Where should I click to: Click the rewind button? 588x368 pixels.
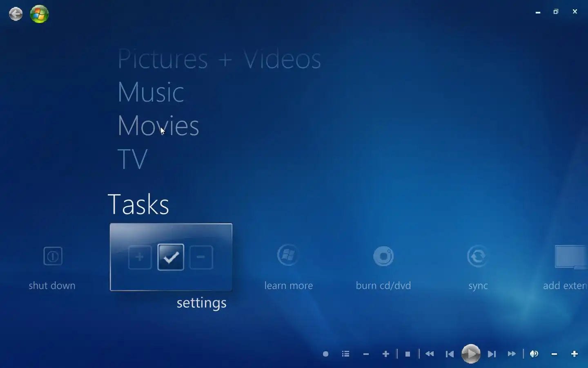coord(430,354)
